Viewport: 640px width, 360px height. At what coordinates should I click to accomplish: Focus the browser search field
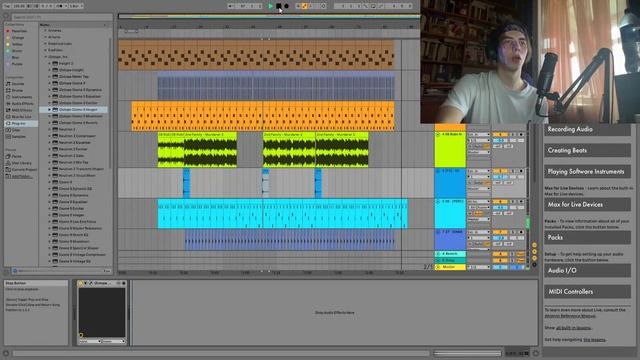point(61,17)
